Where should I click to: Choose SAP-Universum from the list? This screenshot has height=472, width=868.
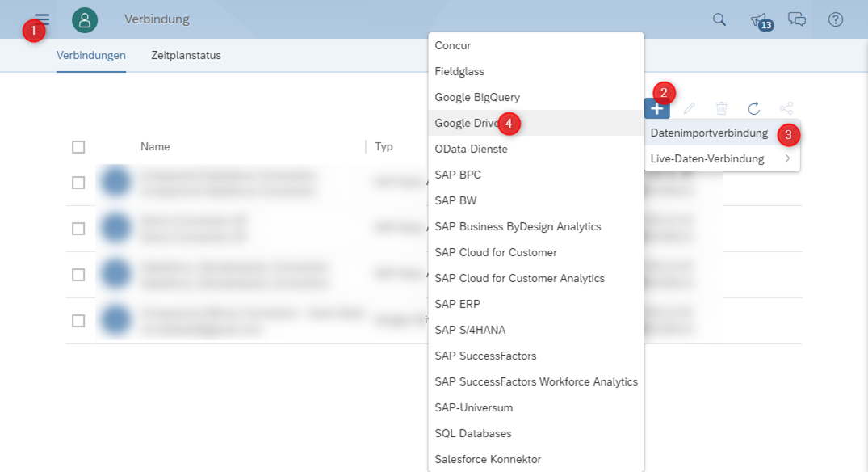(536, 407)
